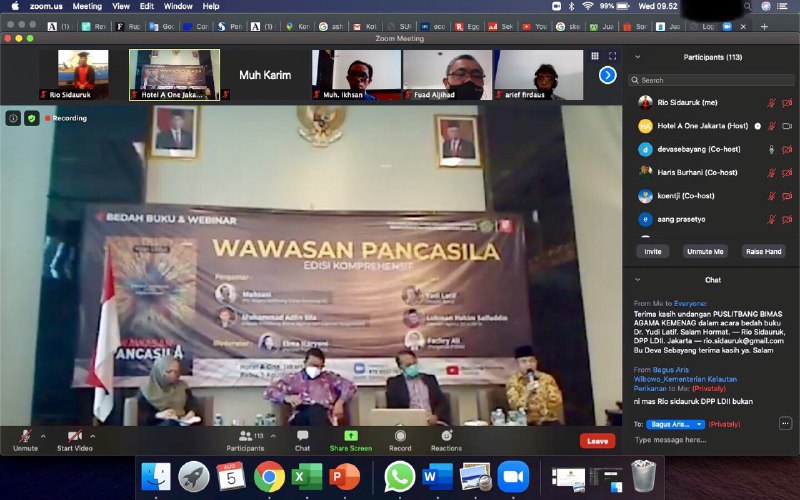Click the green encryption shield icon

pos(32,118)
